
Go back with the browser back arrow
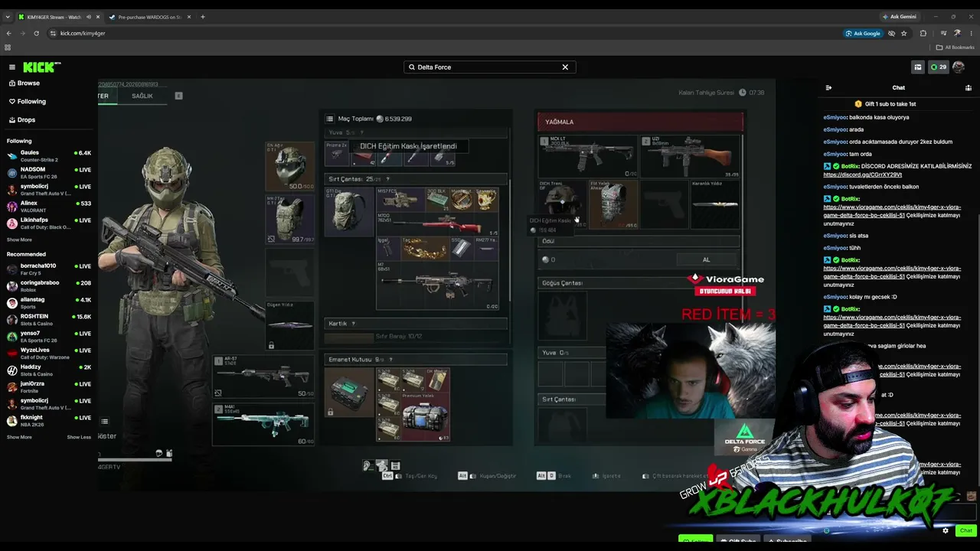pyautogui.click(x=8, y=34)
